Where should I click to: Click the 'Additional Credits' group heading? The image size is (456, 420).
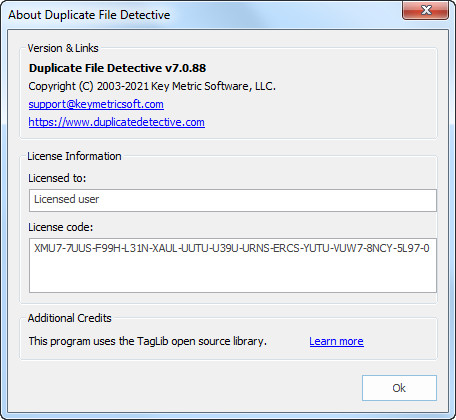(69, 318)
